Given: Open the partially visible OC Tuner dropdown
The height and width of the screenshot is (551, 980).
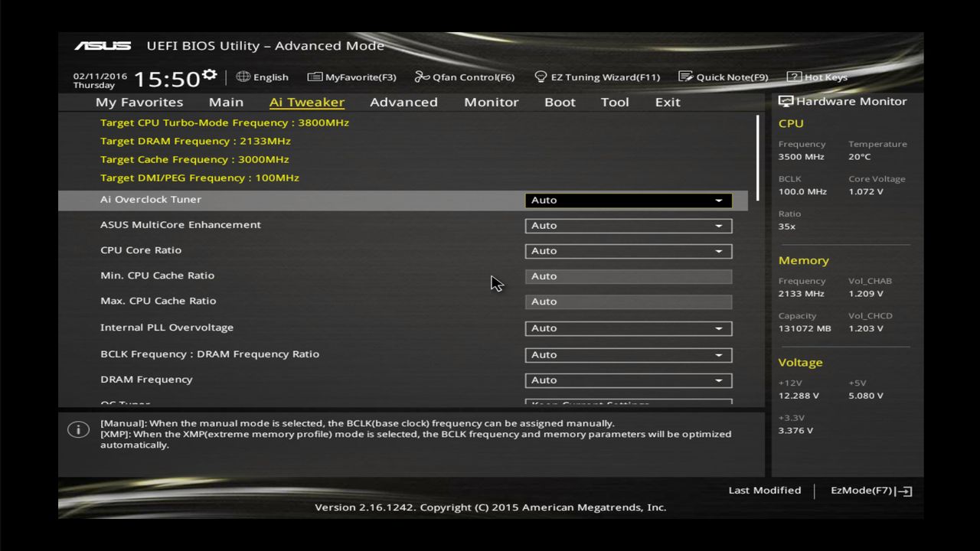Looking at the screenshot, I should [x=629, y=403].
